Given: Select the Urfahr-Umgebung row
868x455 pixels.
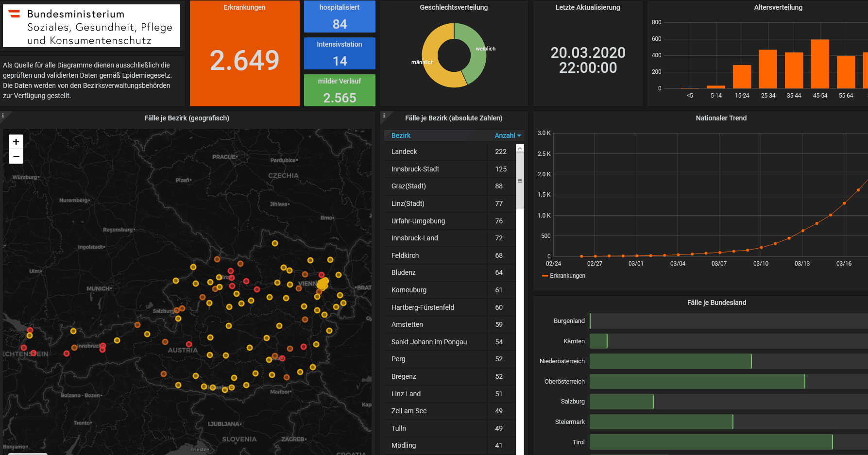Looking at the screenshot, I should 450,221.
